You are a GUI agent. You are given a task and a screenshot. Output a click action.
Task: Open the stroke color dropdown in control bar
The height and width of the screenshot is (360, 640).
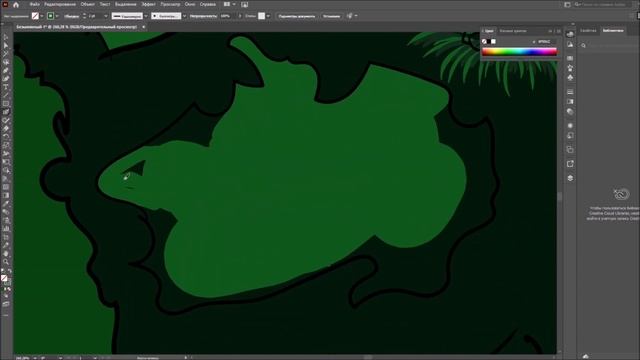point(57,16)
